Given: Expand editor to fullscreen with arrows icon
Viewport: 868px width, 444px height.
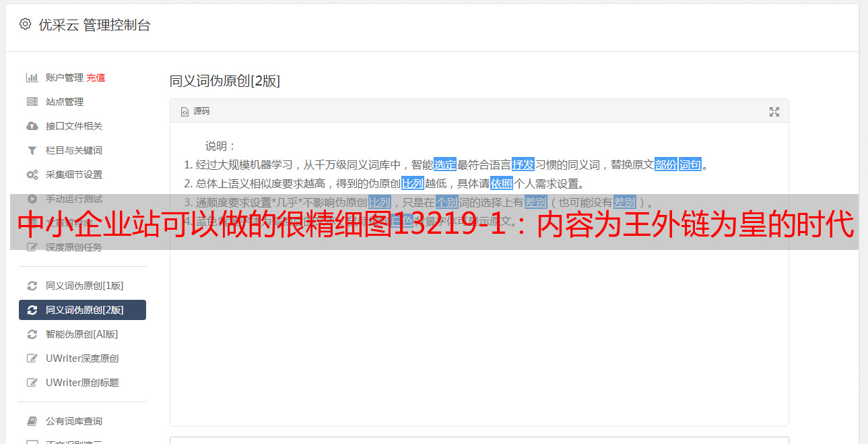Looking at the screenshot, I should pyautogui.click(x=774, y=112).
